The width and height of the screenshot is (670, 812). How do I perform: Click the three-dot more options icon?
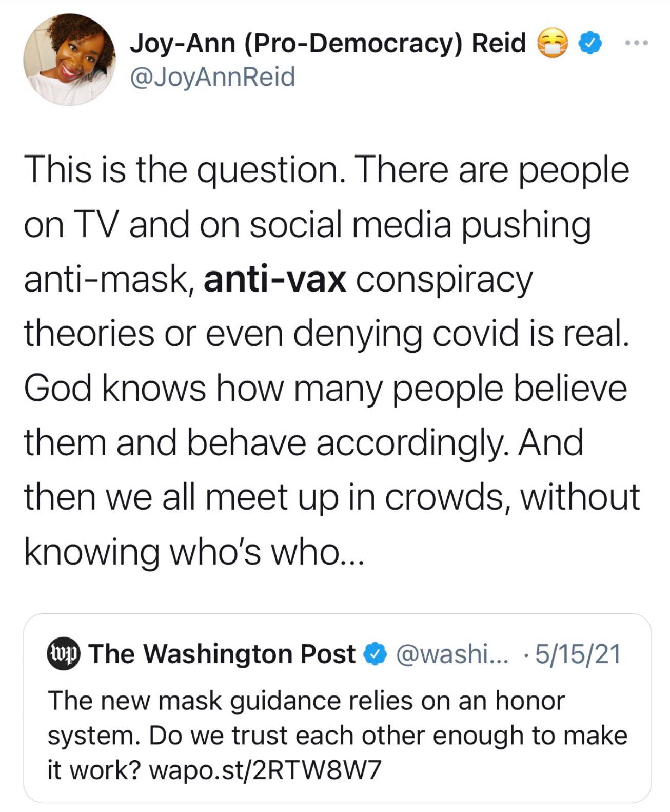coord(636,42)
